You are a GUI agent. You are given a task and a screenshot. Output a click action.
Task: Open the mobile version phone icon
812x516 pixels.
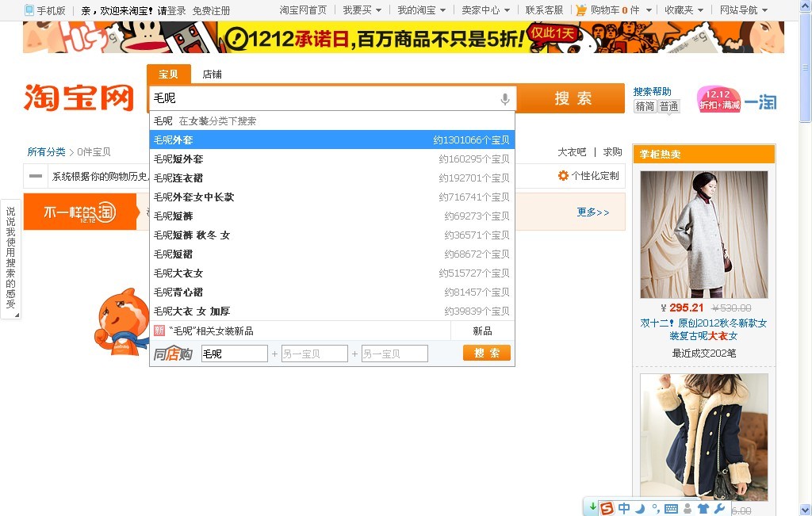(29, 10)
